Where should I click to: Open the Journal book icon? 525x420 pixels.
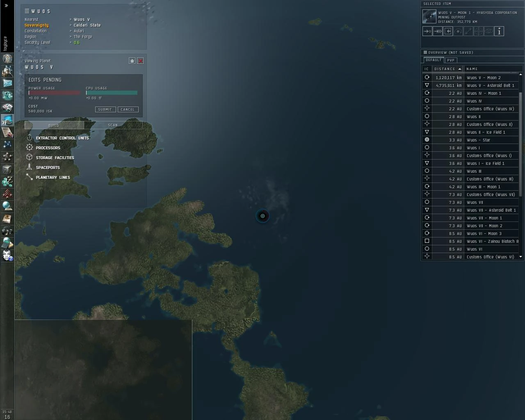click(x=7, y=219)
